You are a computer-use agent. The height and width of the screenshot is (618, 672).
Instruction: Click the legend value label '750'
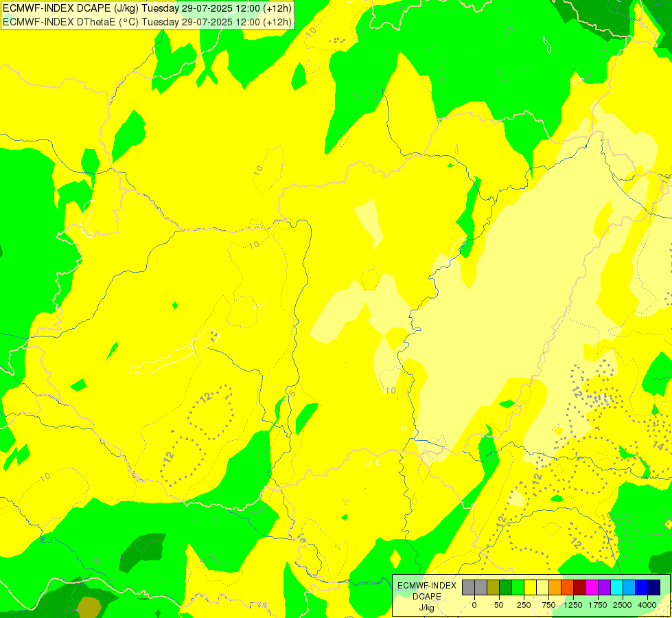tap(548, 605)
